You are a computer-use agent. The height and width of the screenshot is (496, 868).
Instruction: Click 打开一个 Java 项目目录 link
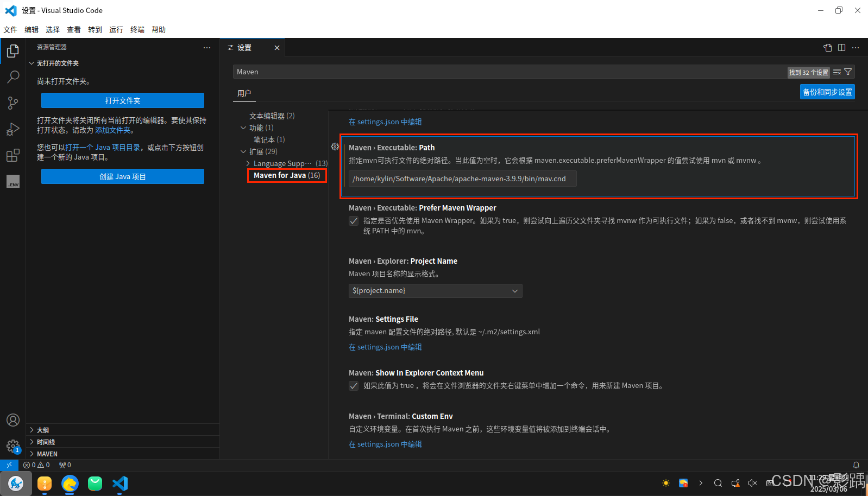click(103, 148)
